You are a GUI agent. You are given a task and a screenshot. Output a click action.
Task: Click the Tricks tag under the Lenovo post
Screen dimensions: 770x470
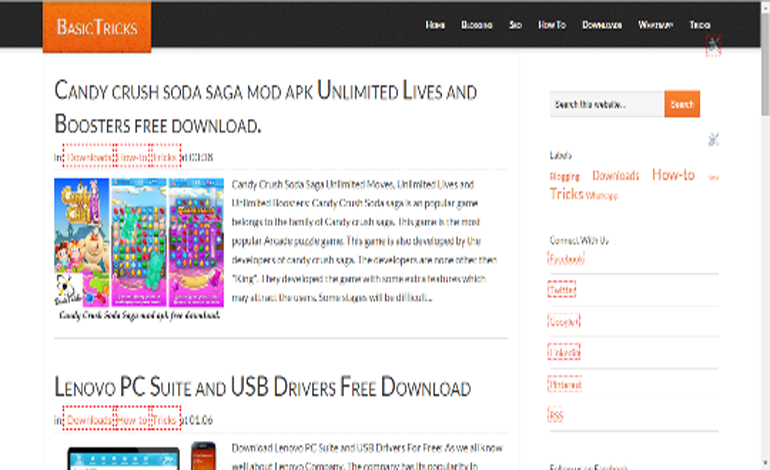165,420
